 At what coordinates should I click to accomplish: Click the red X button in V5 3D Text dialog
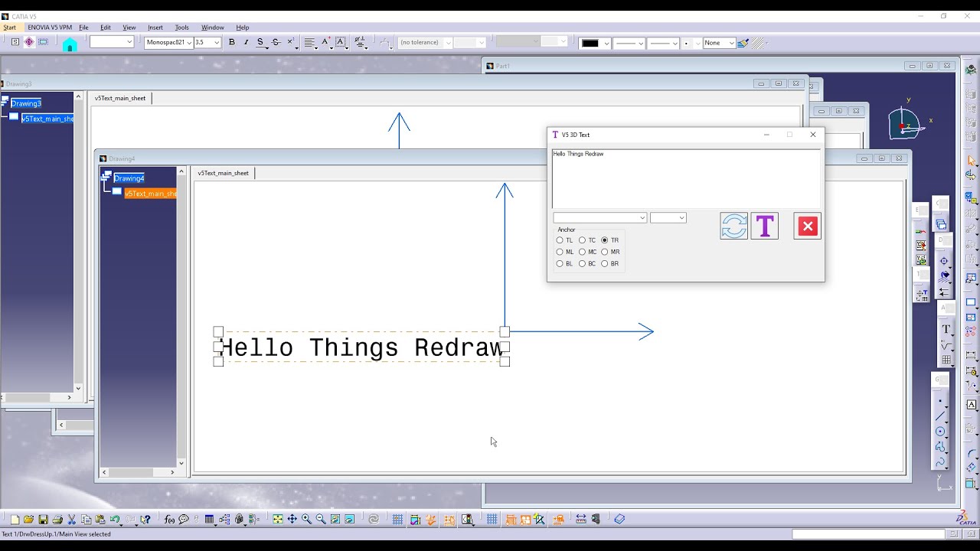pos(807,226)
